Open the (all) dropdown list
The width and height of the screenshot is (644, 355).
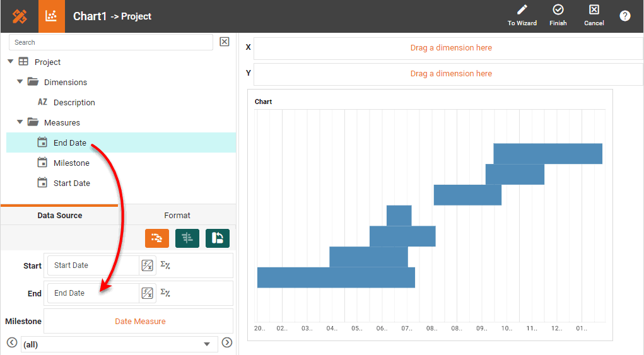point(117,344)
